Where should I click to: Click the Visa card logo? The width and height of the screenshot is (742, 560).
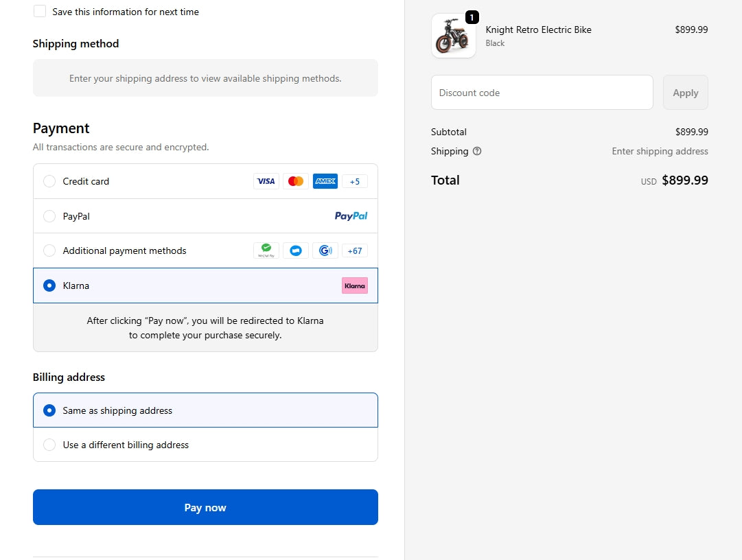tap(266, 181)
